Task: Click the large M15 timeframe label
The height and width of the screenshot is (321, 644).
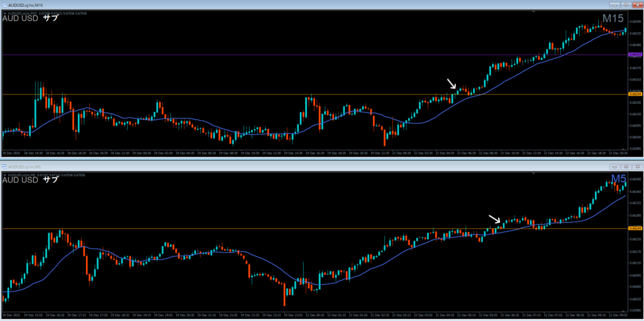Action: pyautogui.click(x=613, y=20)
